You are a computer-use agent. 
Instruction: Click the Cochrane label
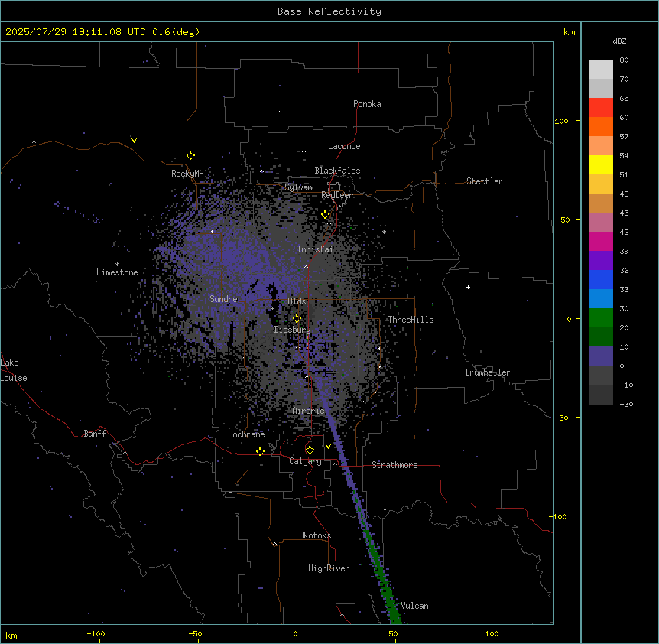(x=246, y=434)
